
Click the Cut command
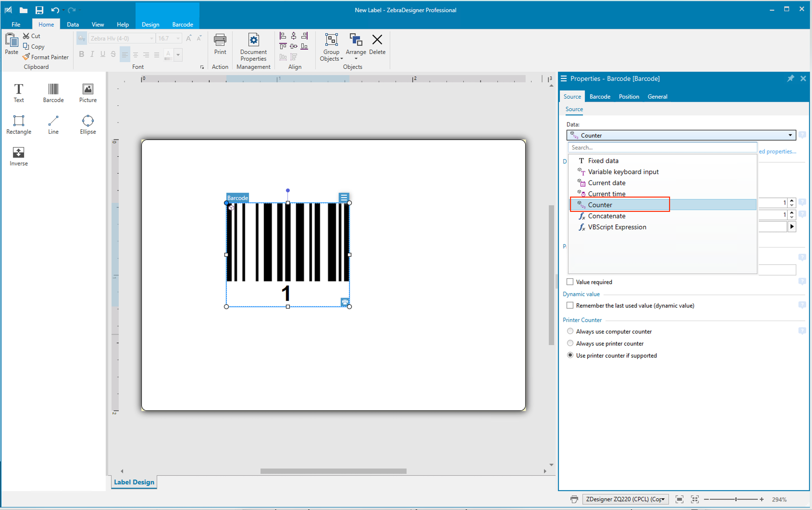31,36
